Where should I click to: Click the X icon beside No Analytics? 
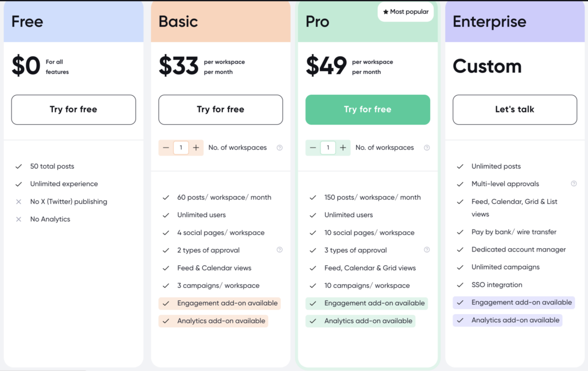19,219
